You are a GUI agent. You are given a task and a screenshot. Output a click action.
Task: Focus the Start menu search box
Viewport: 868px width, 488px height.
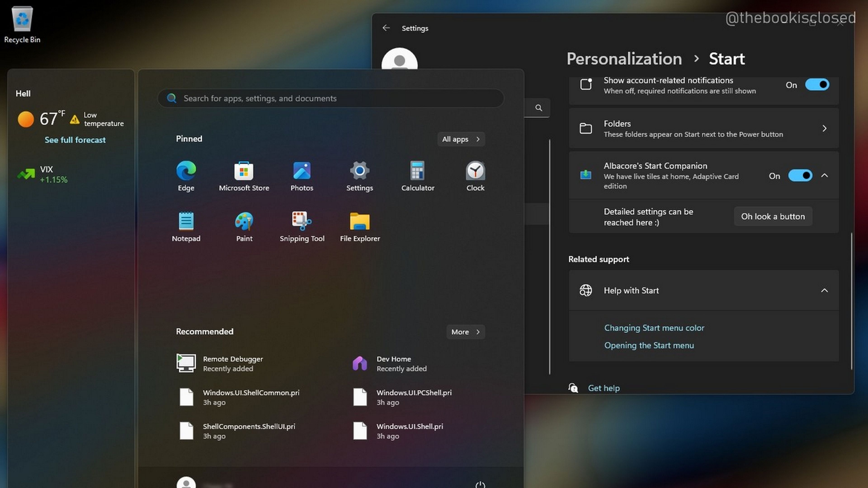(x=331, y=98)
